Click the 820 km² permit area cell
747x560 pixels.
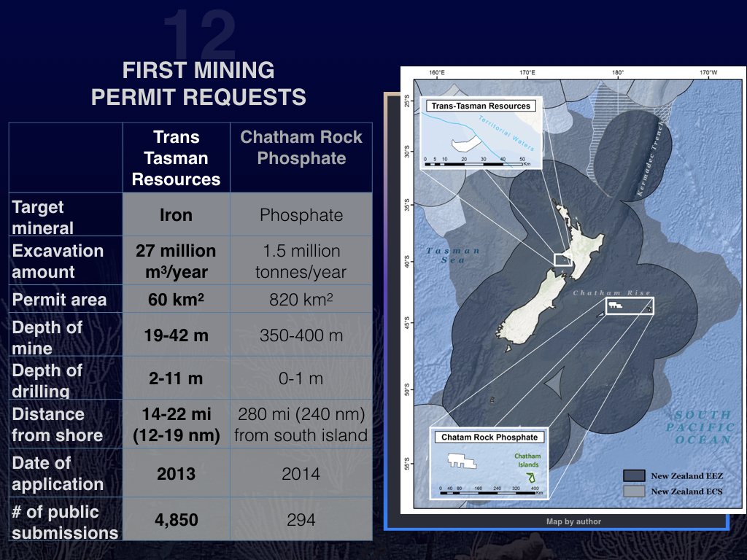301,300
